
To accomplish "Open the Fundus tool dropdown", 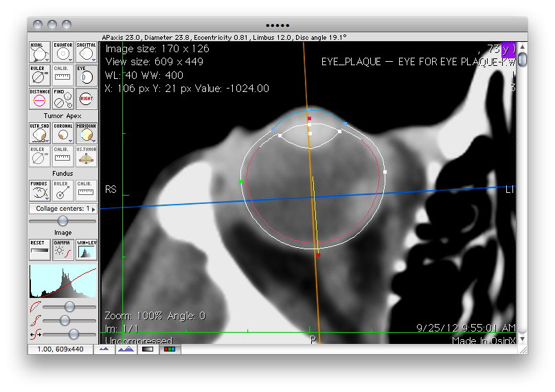I will [39, 190].
